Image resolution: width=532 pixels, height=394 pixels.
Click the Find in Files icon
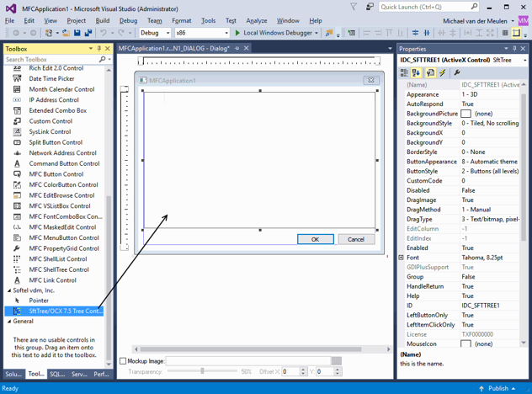329,33
